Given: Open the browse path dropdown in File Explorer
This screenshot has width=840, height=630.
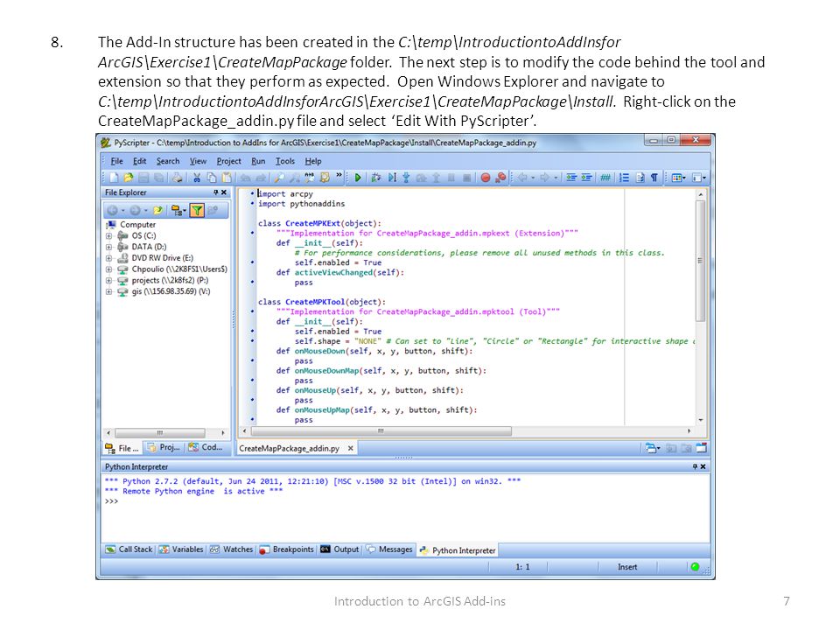Looking at the screenshot, I should [x=178, y=211].
